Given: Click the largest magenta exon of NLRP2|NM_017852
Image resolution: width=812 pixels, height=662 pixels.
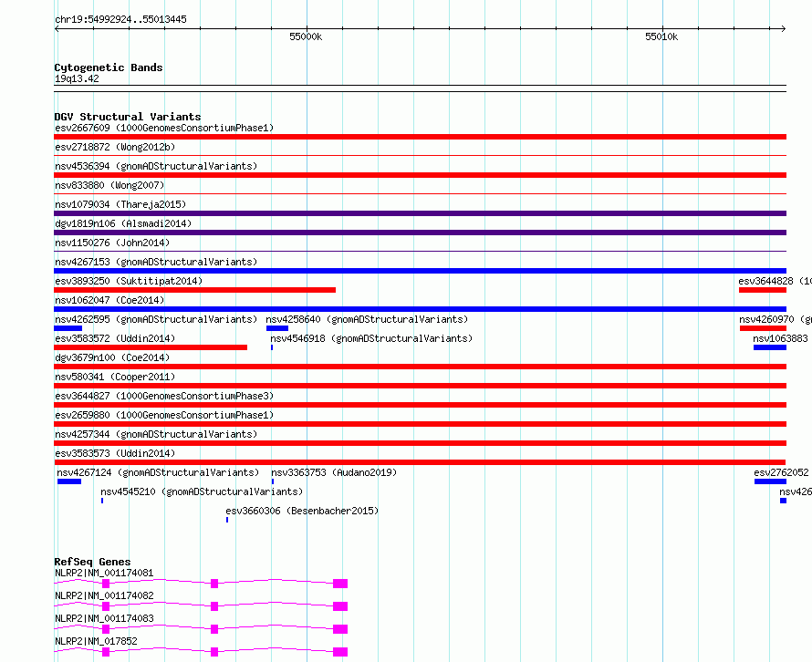Looking at the screenshot, I should tap(340, 652).
